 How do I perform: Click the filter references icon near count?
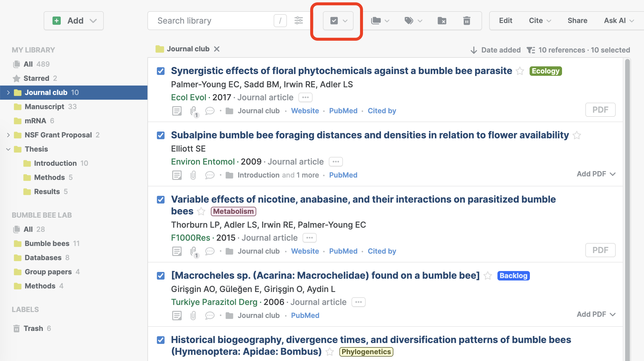point(531,50)
